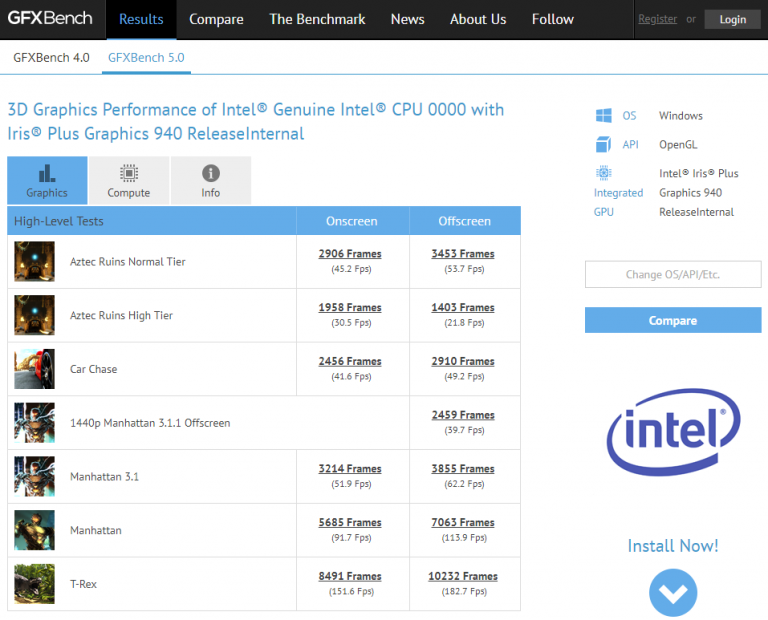Screen dimensions: 768x620
Task: Open 3453 Frames offscreen result
Action: [x=463, y=254]
